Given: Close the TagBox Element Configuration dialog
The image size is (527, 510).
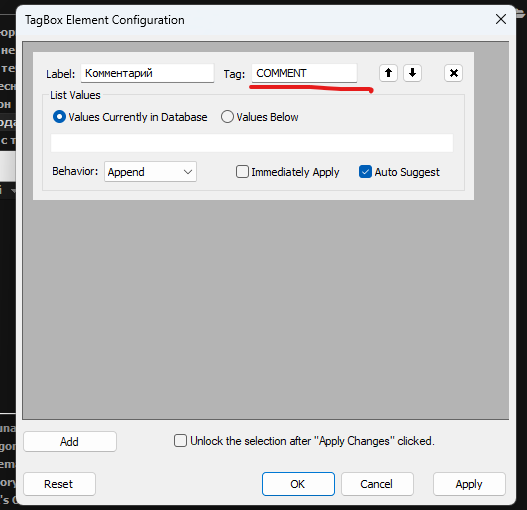Looking at the screenshot, I should tap(501, 19).
